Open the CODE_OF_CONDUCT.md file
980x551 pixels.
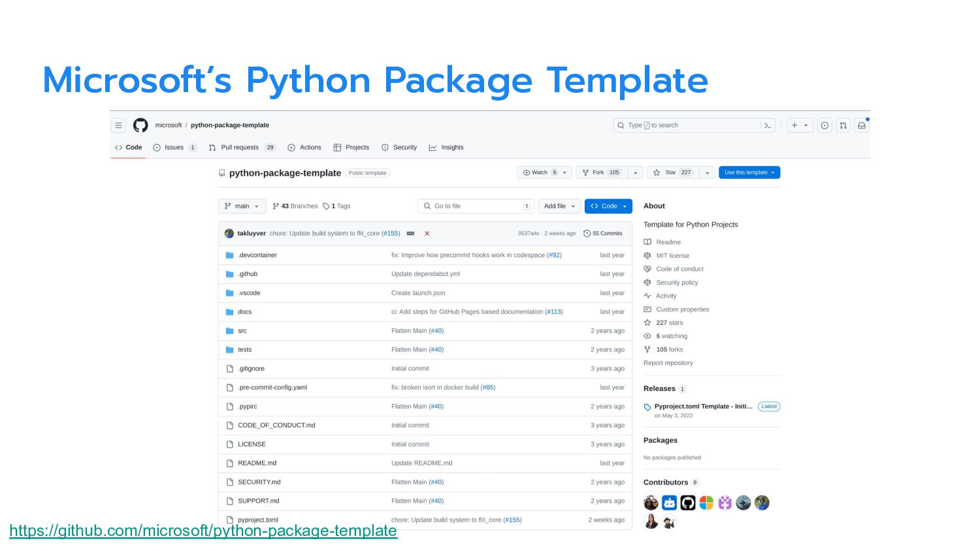coord(276,426)
